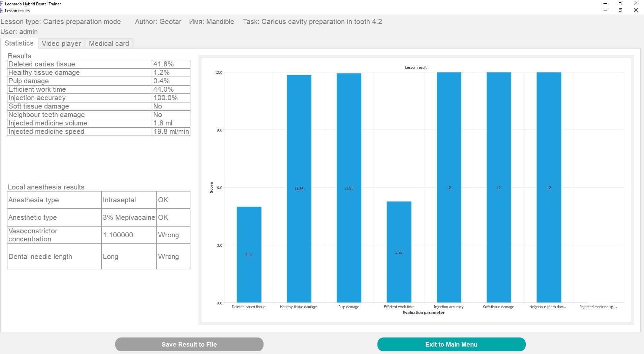Close the Lesson results subwindow
Screen dimensions: 644x354
pos(636,10)
